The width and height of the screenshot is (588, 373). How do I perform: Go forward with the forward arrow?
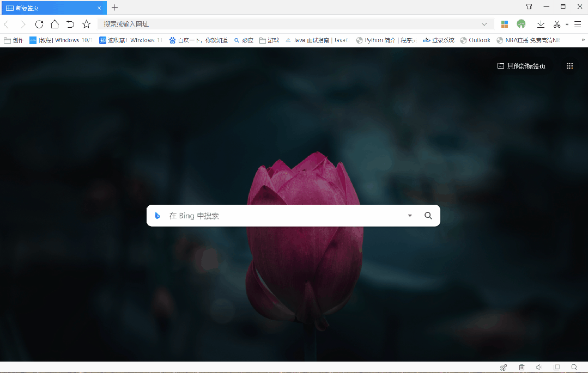click(x=22, y=25)
